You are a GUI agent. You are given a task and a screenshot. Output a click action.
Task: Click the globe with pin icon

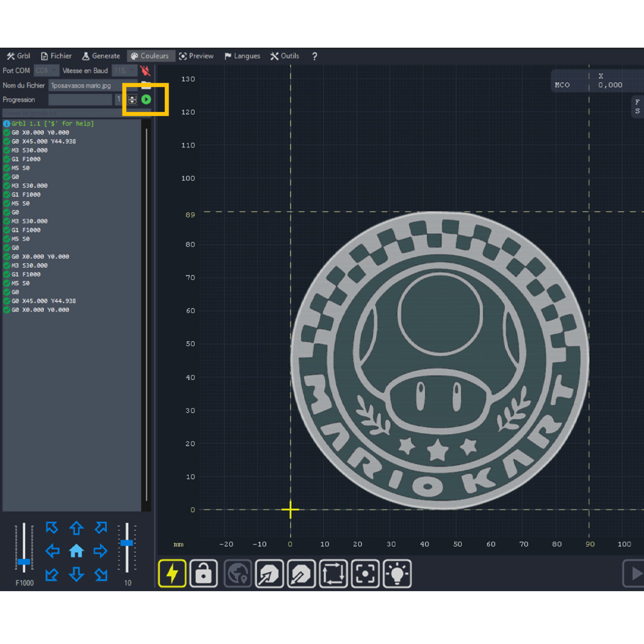238,573
